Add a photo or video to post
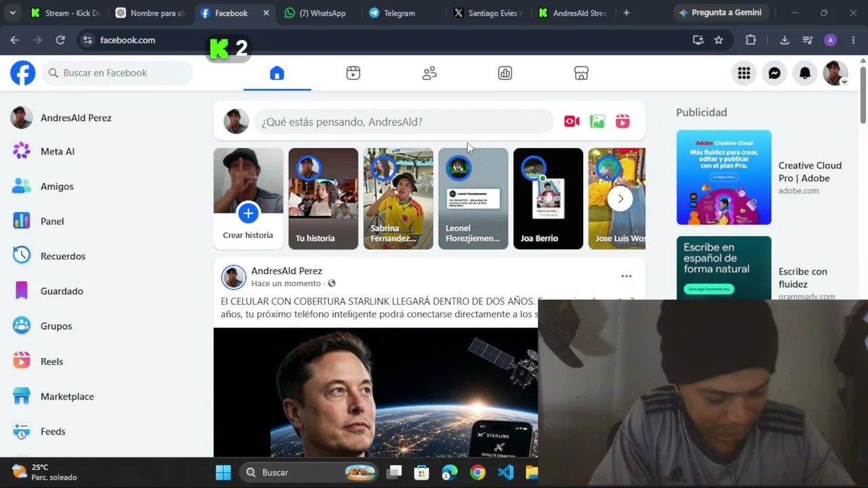 597,121
